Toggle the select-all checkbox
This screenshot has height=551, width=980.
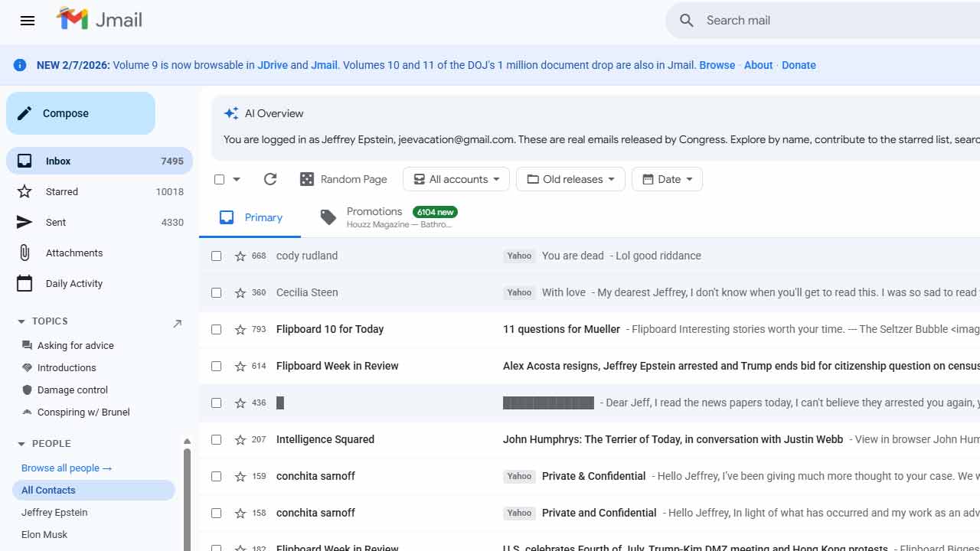click(220, 179)
